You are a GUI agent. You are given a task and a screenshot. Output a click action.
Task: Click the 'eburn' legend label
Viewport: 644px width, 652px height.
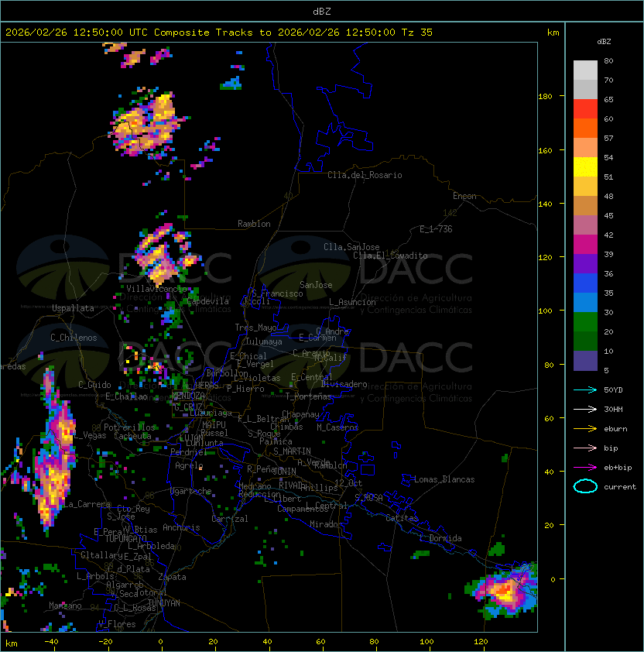[615, 429]
